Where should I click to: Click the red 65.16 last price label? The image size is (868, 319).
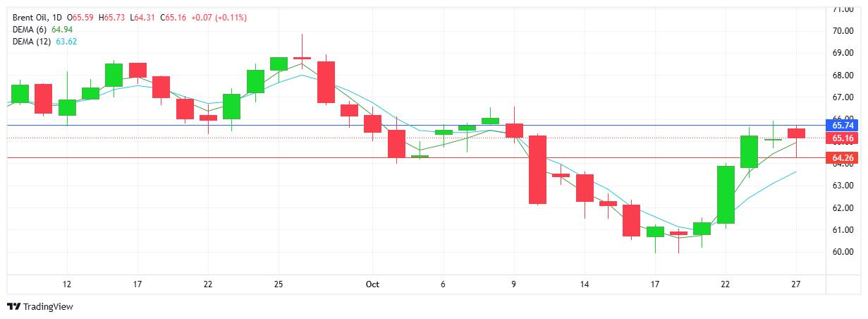coord(843,138)
